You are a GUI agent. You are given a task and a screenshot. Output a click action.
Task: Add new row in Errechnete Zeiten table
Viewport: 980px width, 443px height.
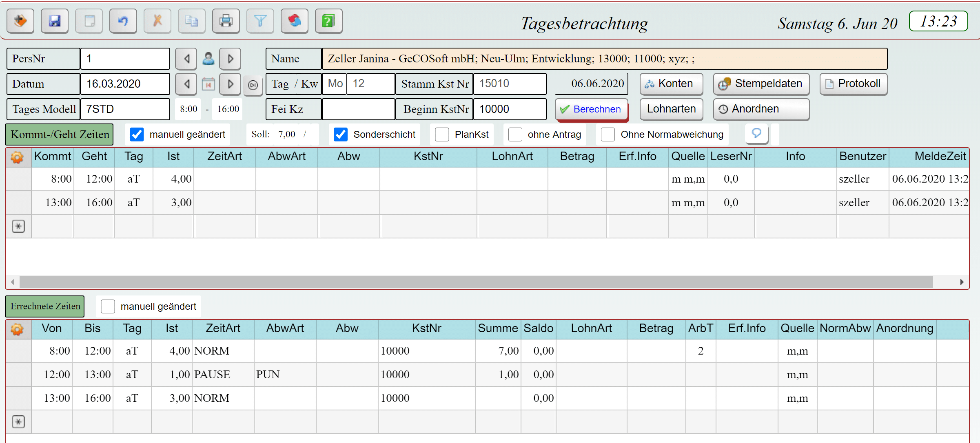[18, 422]
